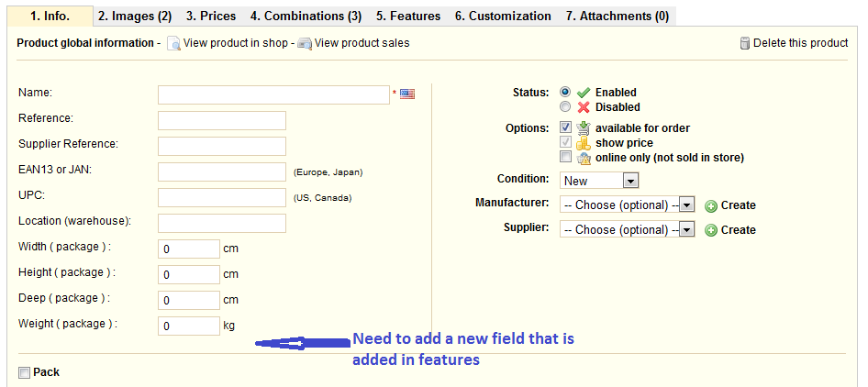Tick the Pack checkbox
Screen dimensions: 868x387
click(x=24, y=372)
